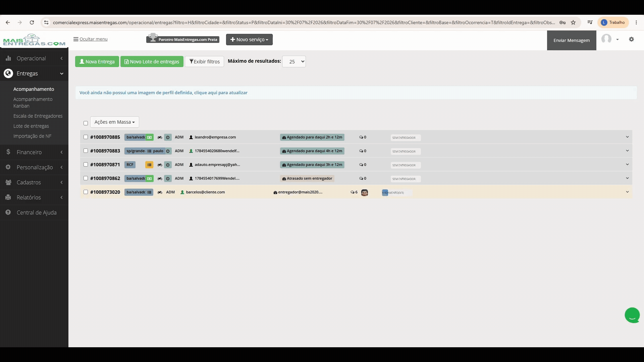The width and height of the screenshot is (644, 362).
Task: Click Novo Lote de entregas button
Action: [152, 62]
